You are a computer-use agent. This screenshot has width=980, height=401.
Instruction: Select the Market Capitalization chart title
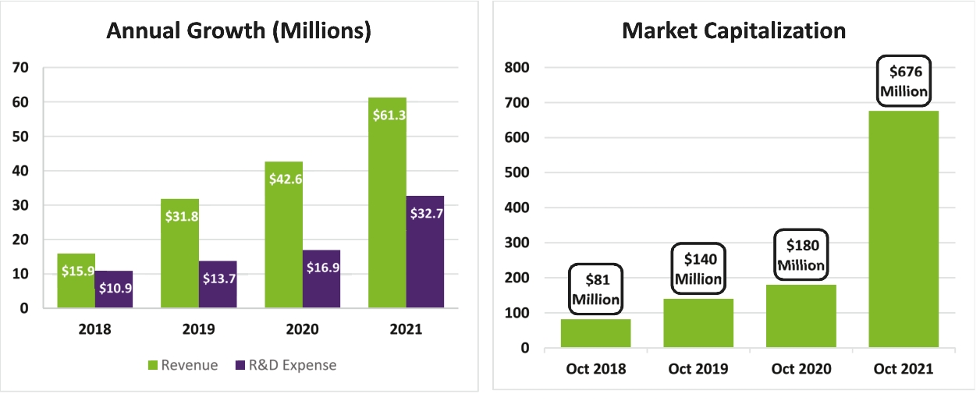tap(733, 31)
